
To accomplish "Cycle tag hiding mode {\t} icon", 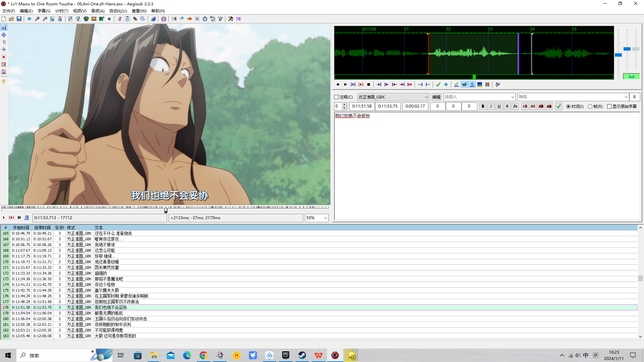I will [238, 19].
